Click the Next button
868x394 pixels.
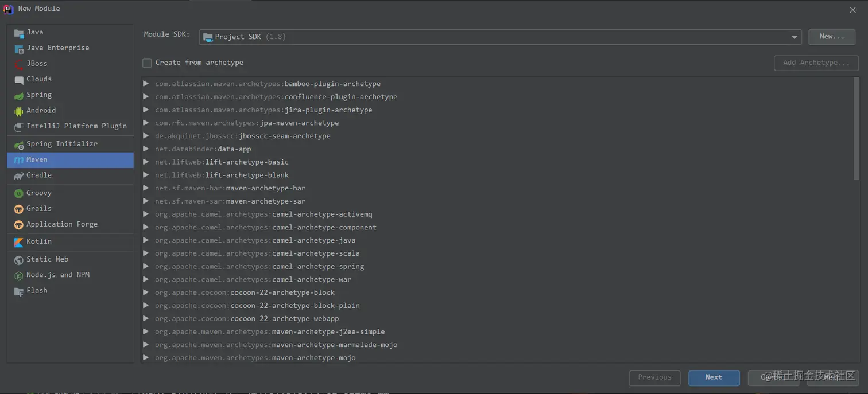714,377
